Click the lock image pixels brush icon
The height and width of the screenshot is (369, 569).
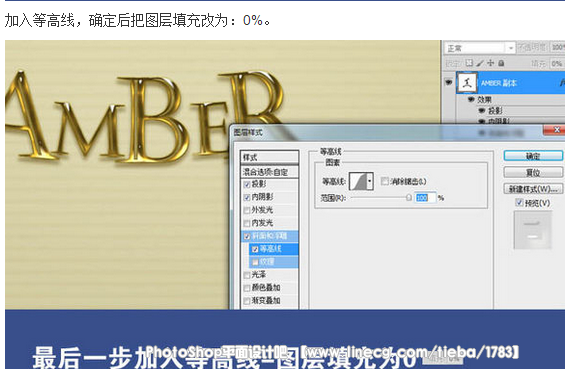[480, 63]
